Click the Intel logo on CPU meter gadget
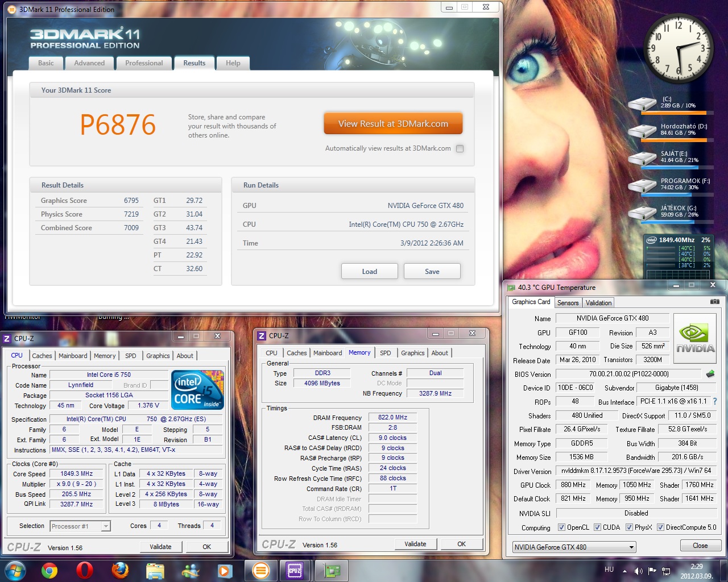This screenshot has width=728, height=582. (x=652, y=240)
